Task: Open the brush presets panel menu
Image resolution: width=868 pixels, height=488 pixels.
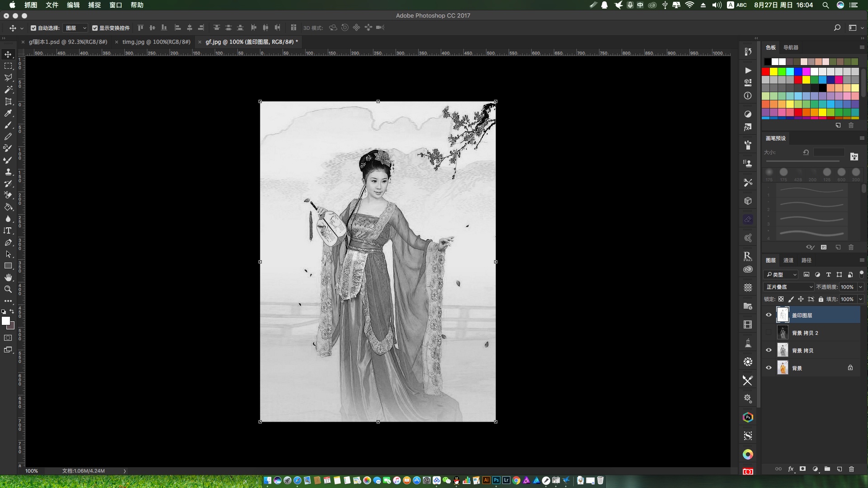Action: (862, 138)
